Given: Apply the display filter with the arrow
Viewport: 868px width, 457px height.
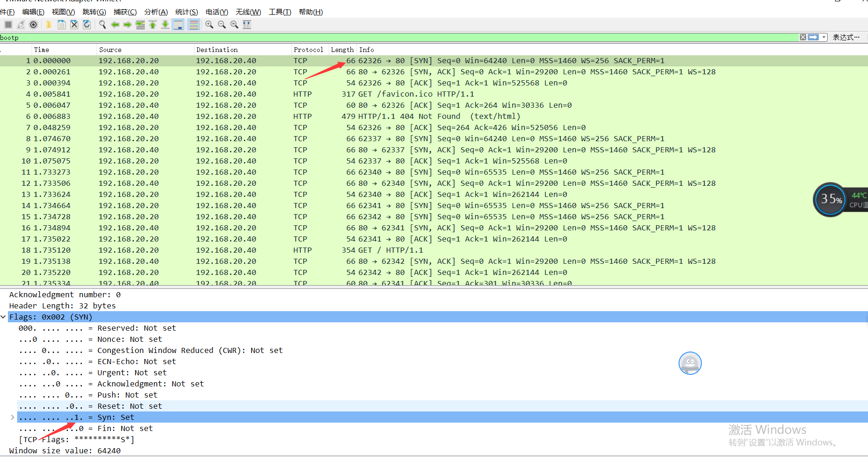Looking at the screenshot, I should pyautogui.click(x=813, y=37).
